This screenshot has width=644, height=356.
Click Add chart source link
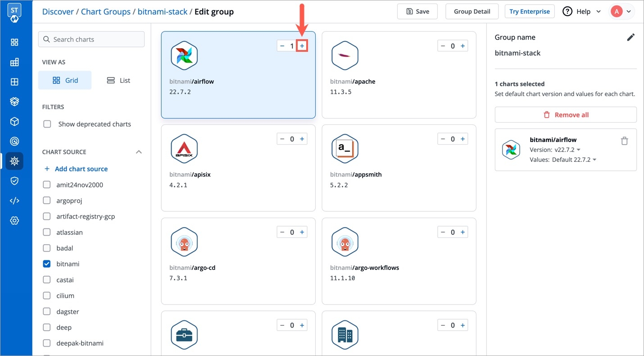tap(76, 169)
